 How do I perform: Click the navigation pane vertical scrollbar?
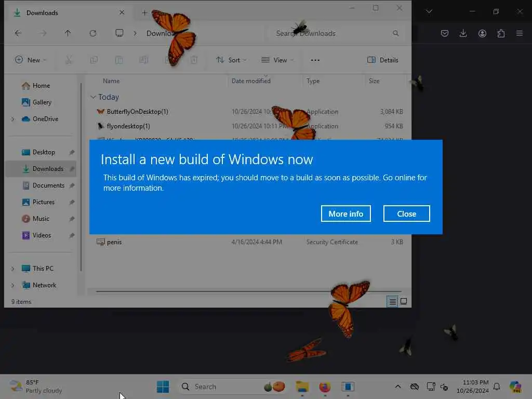81,177
